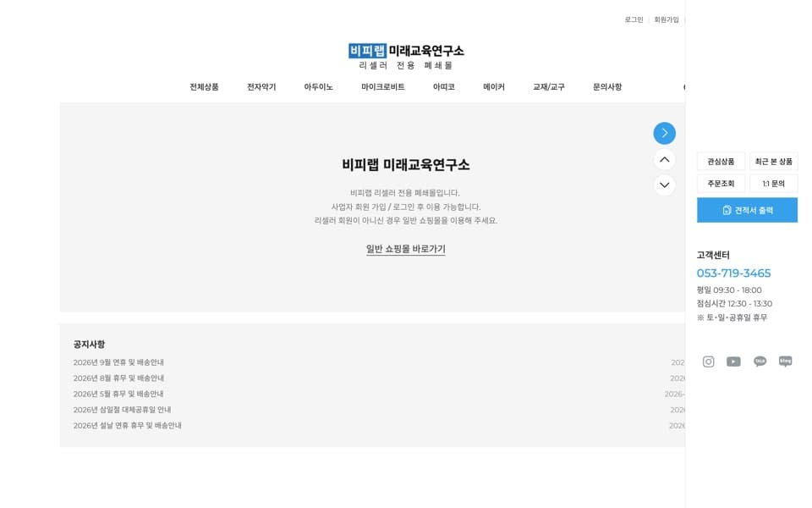
Task: Open the YouTube icon link
Action: pos(733,362)
